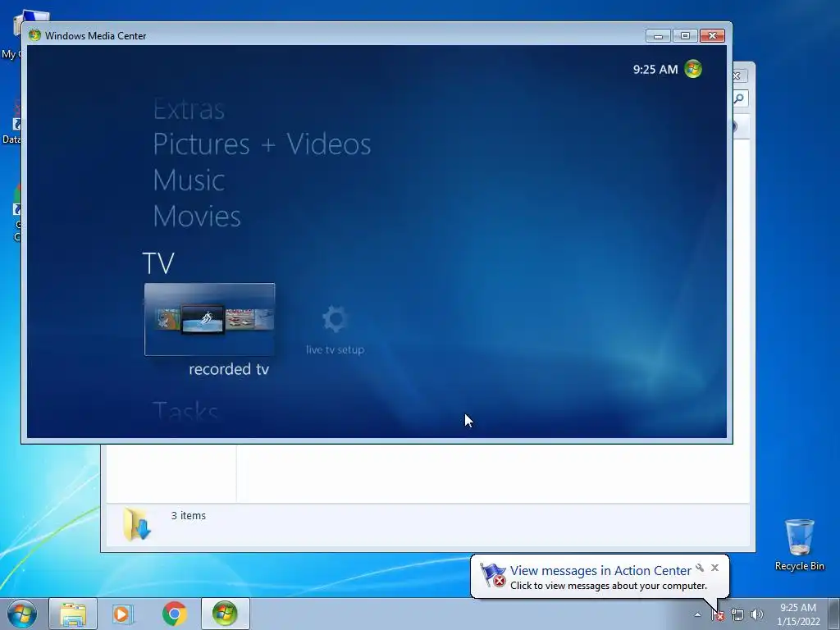840x630 pixels.
Task: Click the recorded tv label
Action: tap(229, 369)
